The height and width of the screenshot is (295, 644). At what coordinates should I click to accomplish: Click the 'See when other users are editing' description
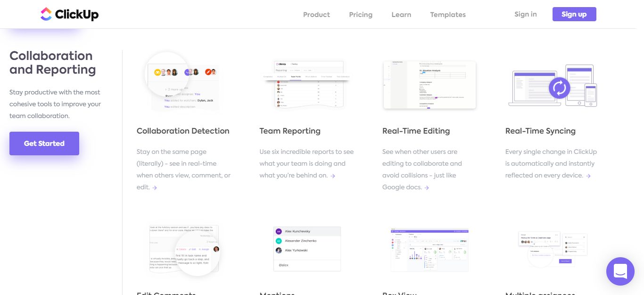pos(422,169)
